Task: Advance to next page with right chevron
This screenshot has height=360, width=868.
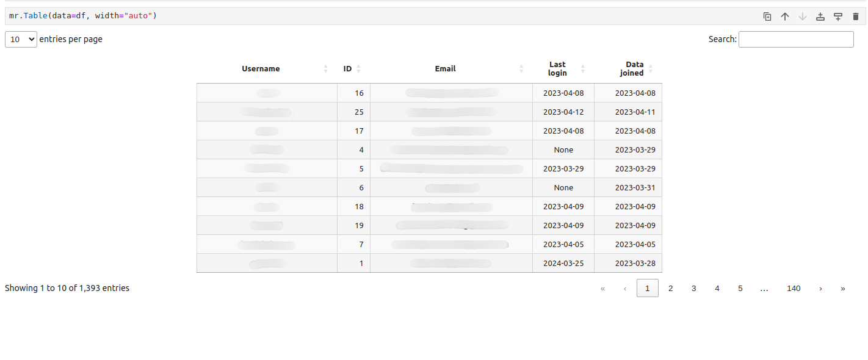Action: (x=820, y=288)
